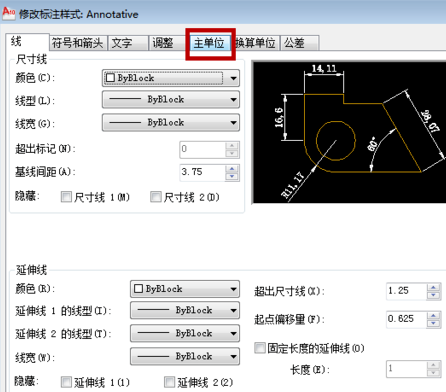The height and width of the screenshot is (392, 446).
Task: Open dimension line 颜色 ByBlock dropdown
Action: [171, 78]
